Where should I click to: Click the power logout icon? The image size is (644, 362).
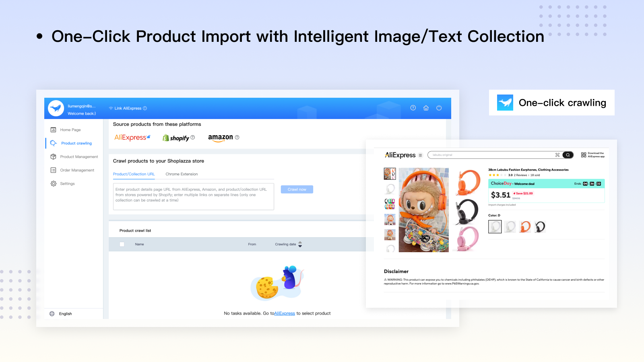click(x=439, y=108)
